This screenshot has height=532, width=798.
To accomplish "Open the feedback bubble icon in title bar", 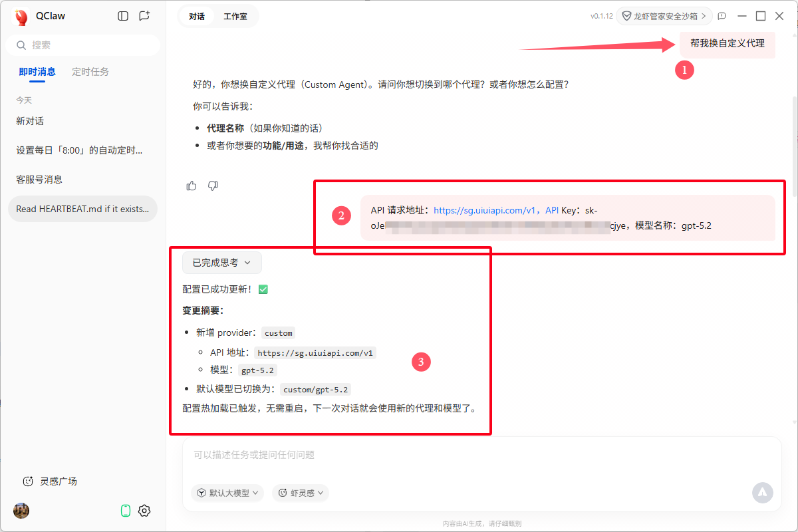I will (722, 16).
